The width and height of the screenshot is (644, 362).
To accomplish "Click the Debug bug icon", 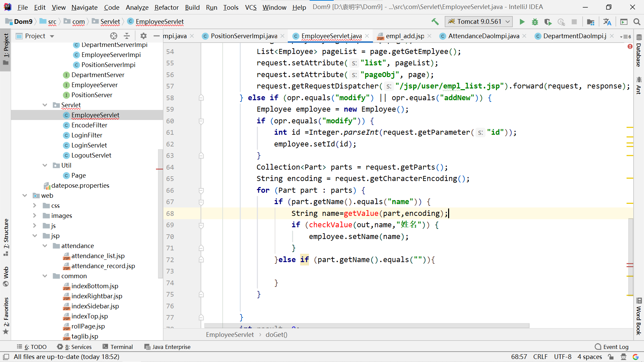I will 535,22.
